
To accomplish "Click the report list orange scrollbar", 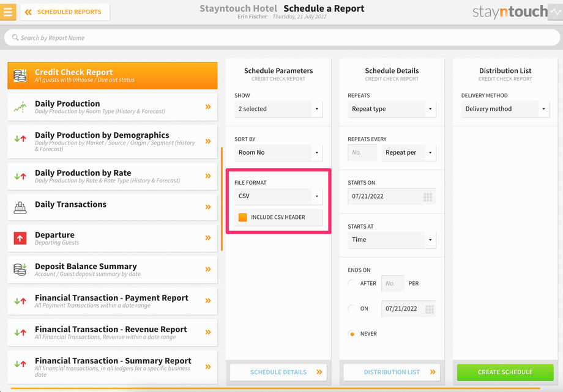I will 222,199.
